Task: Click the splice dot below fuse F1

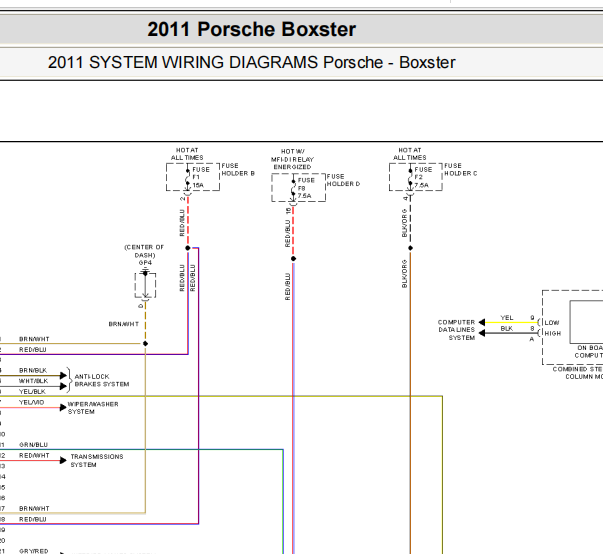Action: (x=188, y=248)
